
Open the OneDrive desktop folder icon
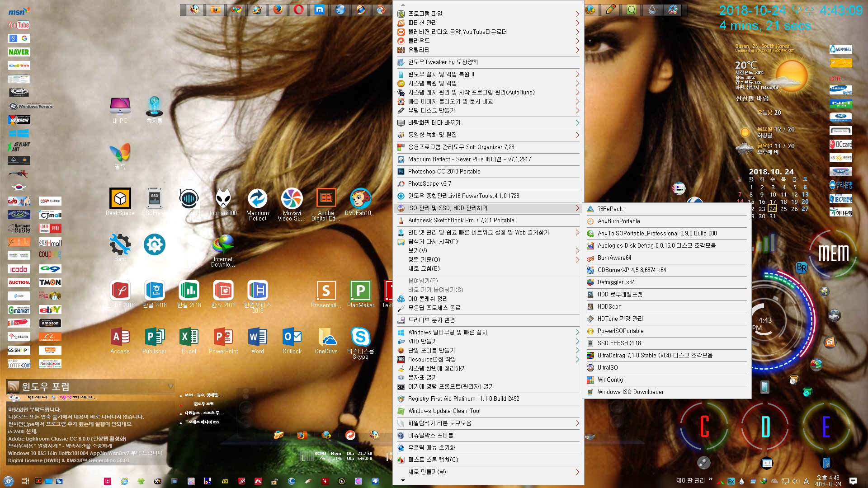coord(326,340)
